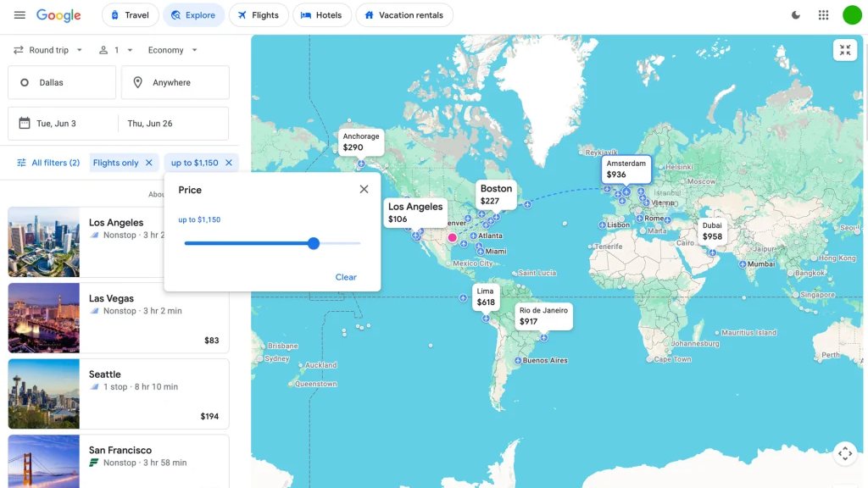Open All filters panel
The height and width of the screenshot is (488, 868).
tap(48, 162)
